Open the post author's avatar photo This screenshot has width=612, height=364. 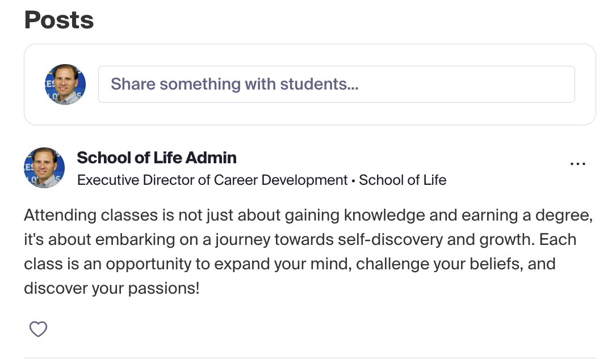point(44,168)
